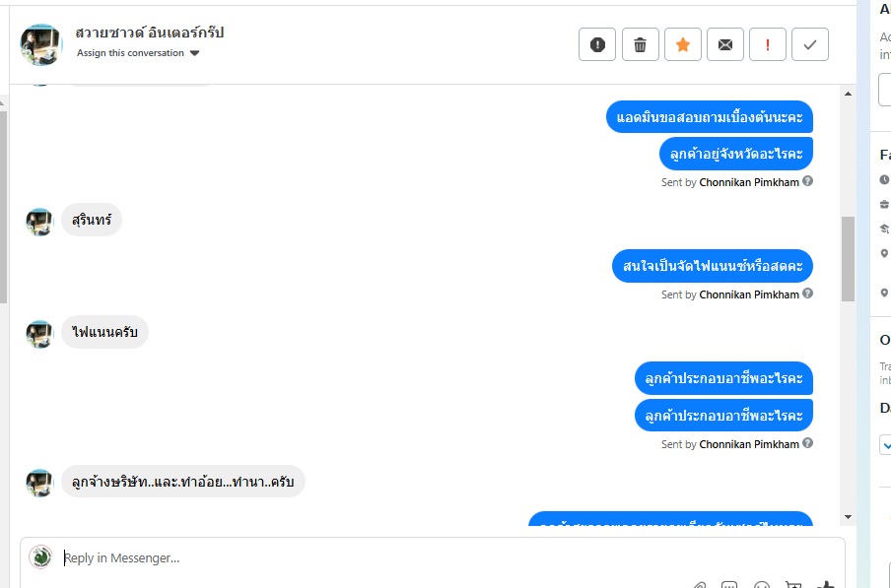
Task: Click the page avatar icon beside reply box
Action: coord(40,556)
